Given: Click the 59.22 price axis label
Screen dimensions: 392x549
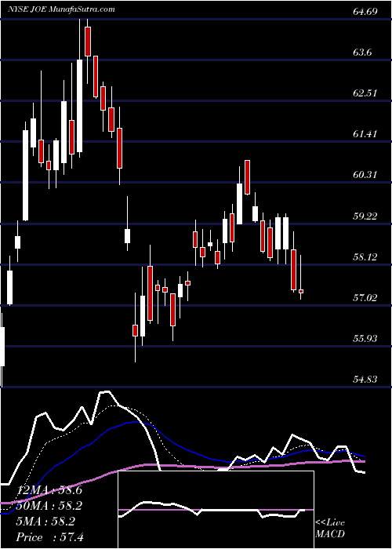Looking at the screenshot, I should coord(366,216).
